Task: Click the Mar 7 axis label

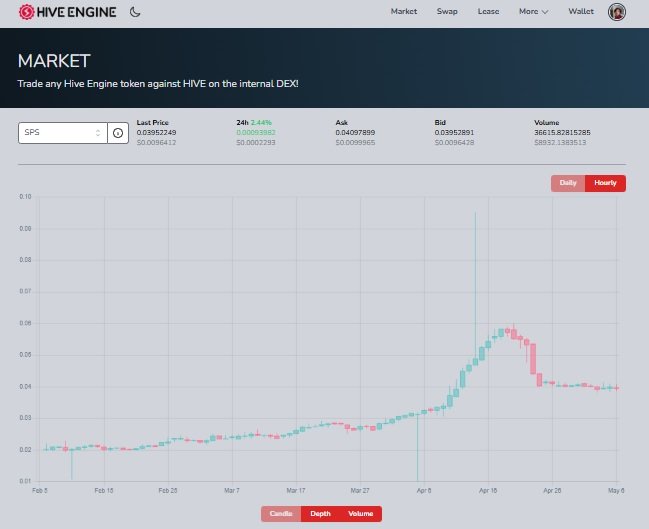Action: click(232, 491)
